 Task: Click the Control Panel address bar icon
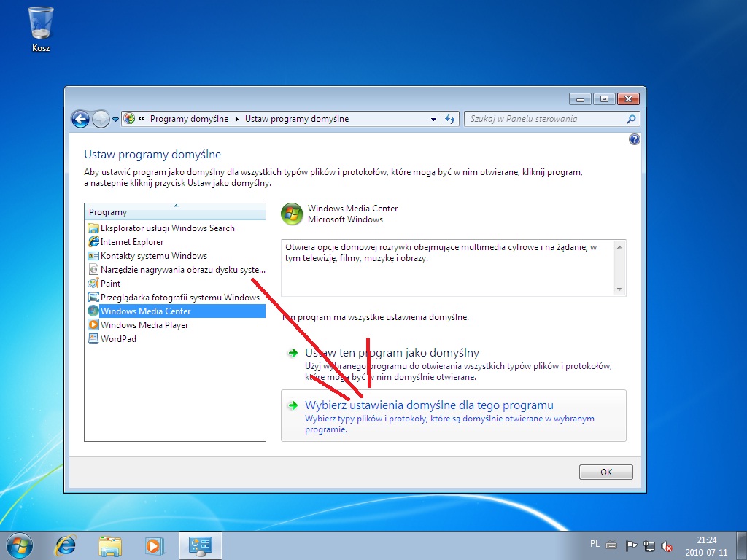point(129,119)
